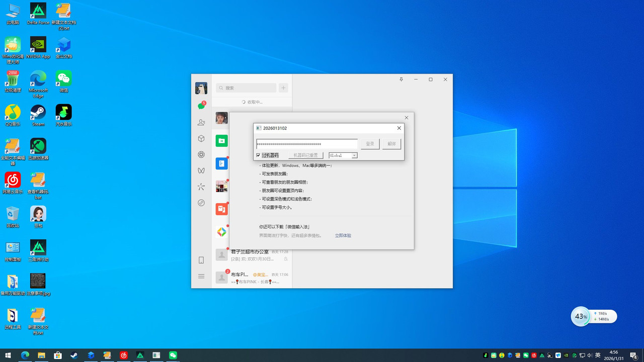Pin the WeChat window on top
The height and width of the screenshot is (362, 644).
[401, 79]
